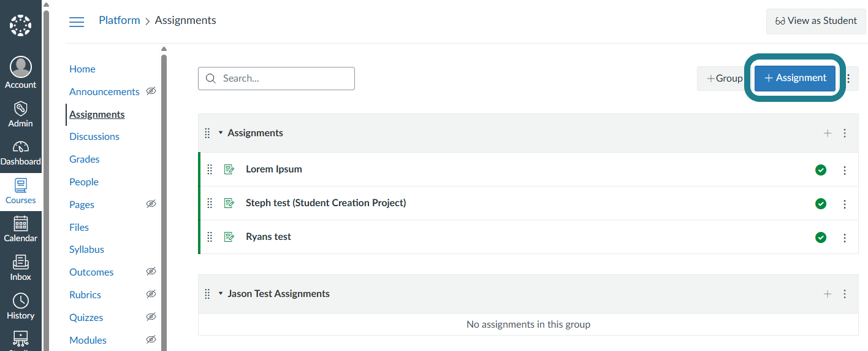Open the Ryans test assignment link
The height and width of the screenshot is (351, 868).
(268, 236)
